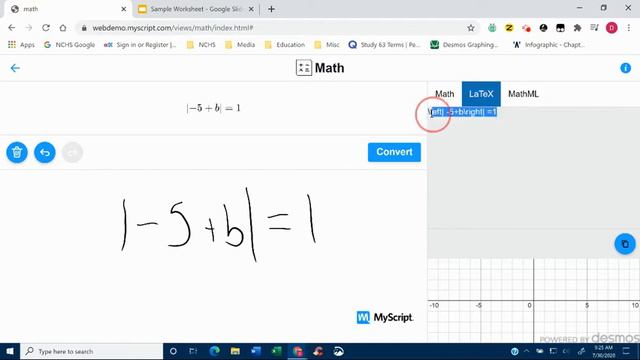The width and height of the screenshot is (640, 360).
Task: Open the Infographic bookmark
Action: 549,44
